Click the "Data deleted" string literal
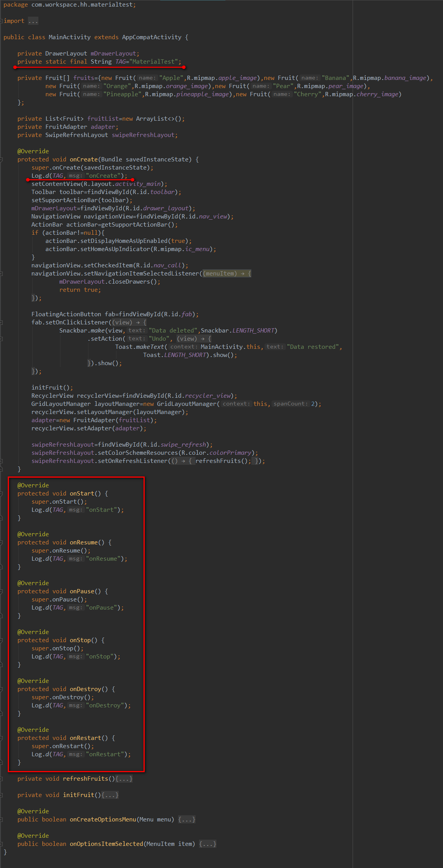 coord(173,331)
